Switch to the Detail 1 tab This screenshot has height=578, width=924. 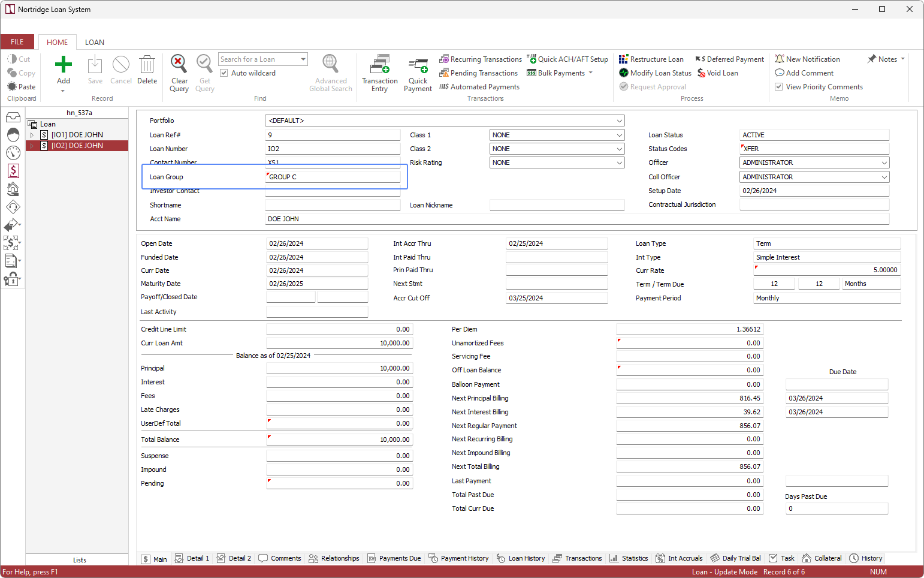(192, 558)
